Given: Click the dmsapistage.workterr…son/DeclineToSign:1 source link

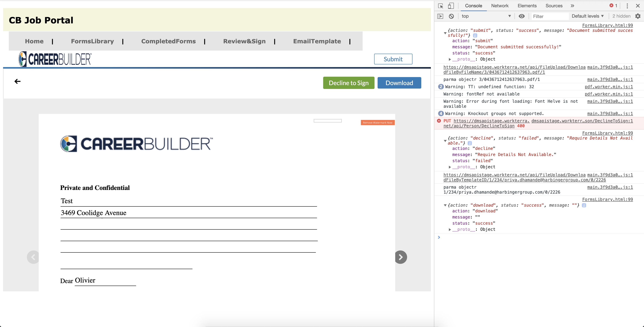Looking at the screenshot, I should click(582, 121).
